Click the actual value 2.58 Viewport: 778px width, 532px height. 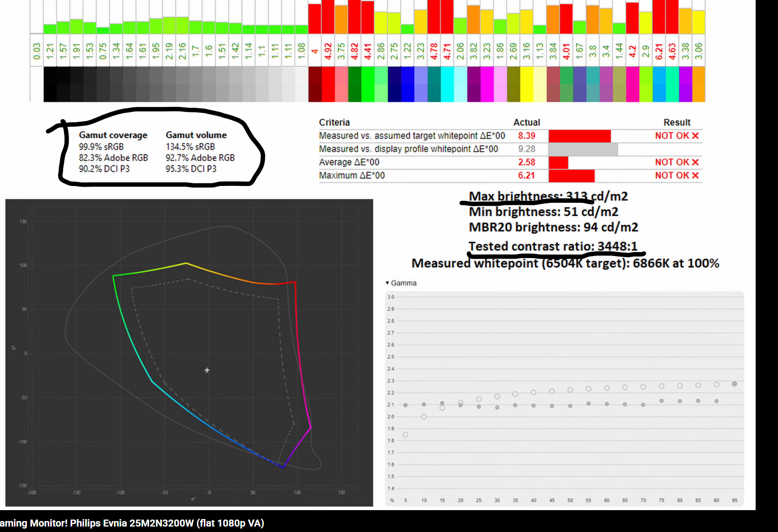coord(526,162)
